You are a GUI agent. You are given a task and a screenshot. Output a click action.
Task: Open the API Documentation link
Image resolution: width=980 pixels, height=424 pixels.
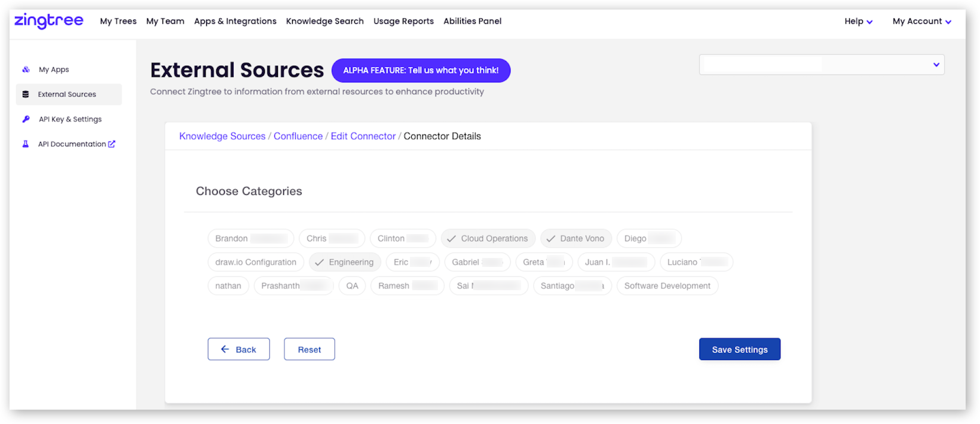[72, 144]
